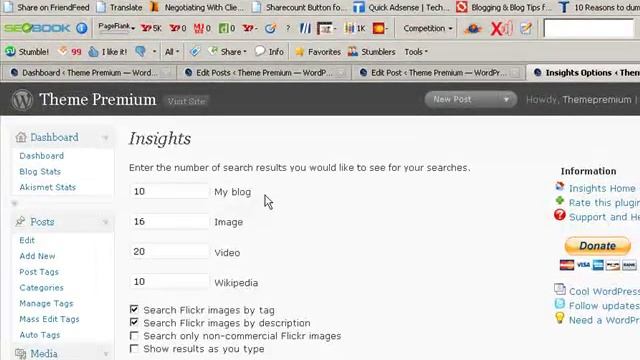Enable Search only non-commercial Flickr images
This screenshot has width=640, height=360.
click(x=134, y=336)
